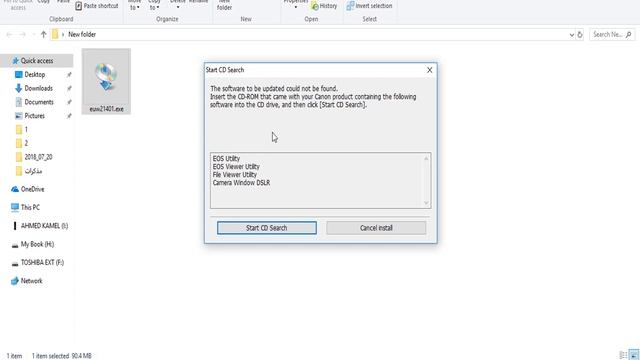The width and height of the screenshot is (640, 360).
Task: Select This PC in the sidebar
Action: tap(26, 207)
